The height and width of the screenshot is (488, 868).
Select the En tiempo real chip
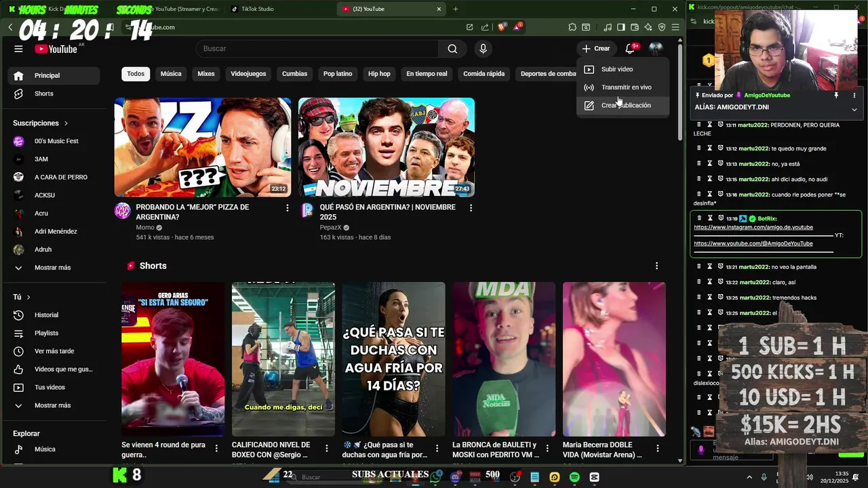coord(427,74)
